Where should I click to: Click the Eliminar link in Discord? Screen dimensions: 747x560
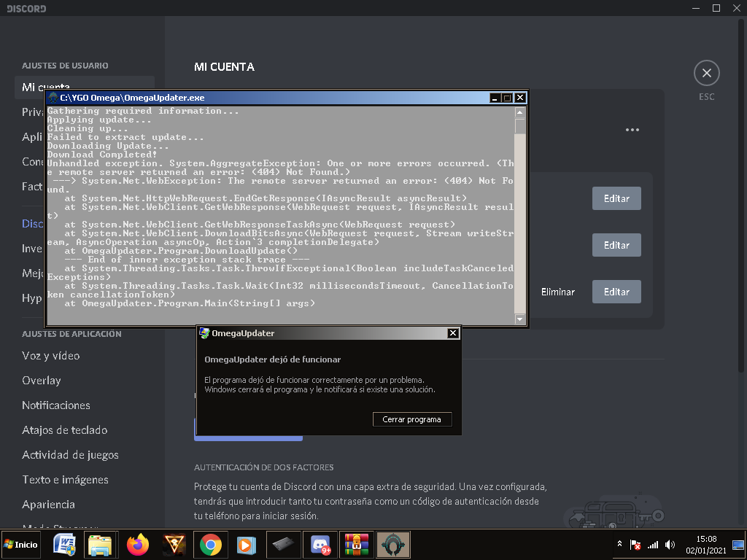point(558,292)
